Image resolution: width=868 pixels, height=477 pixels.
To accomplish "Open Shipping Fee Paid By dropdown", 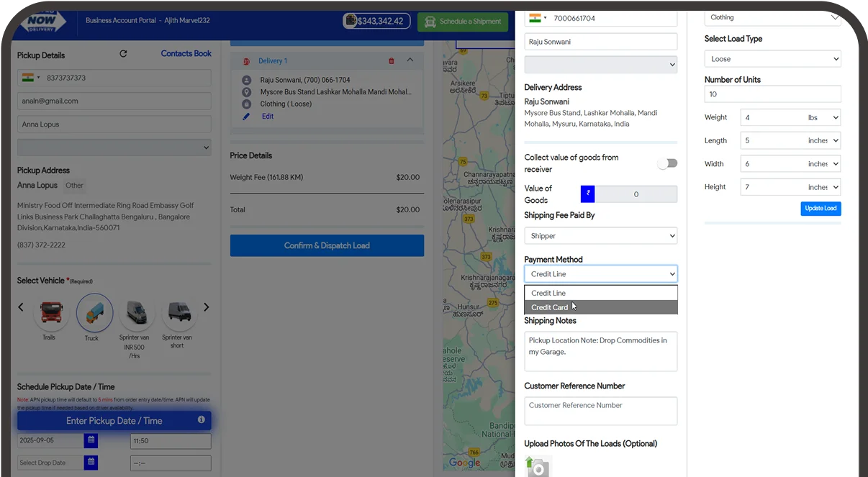I will click(x=600, y=236).
